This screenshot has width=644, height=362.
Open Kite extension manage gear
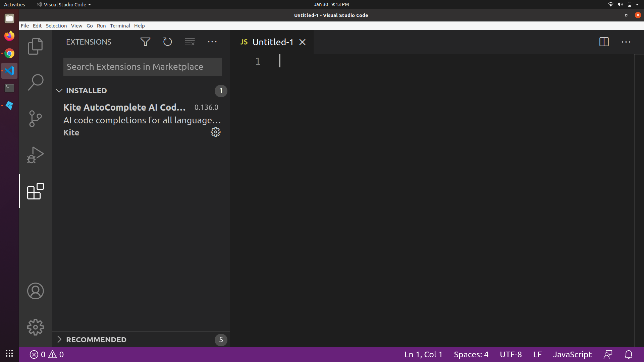215,132
